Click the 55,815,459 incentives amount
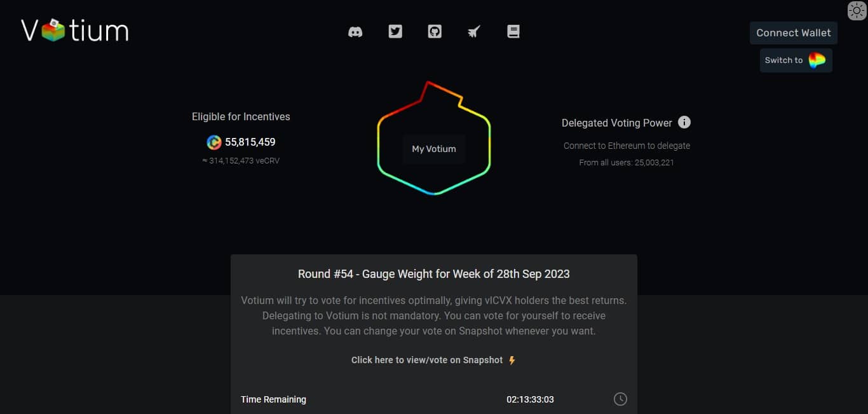868x414 pixels. click(250, 142)
